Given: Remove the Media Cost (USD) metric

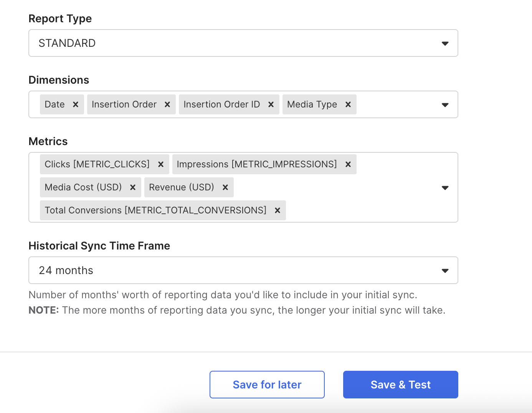Looking at the screenshot, I should 133,187.
